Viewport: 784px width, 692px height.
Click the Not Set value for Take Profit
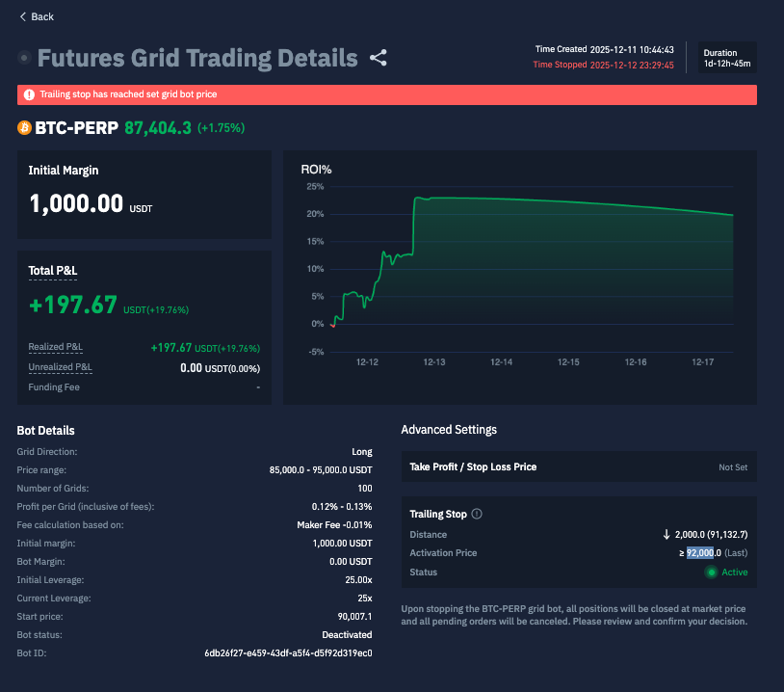pos(732,467)
